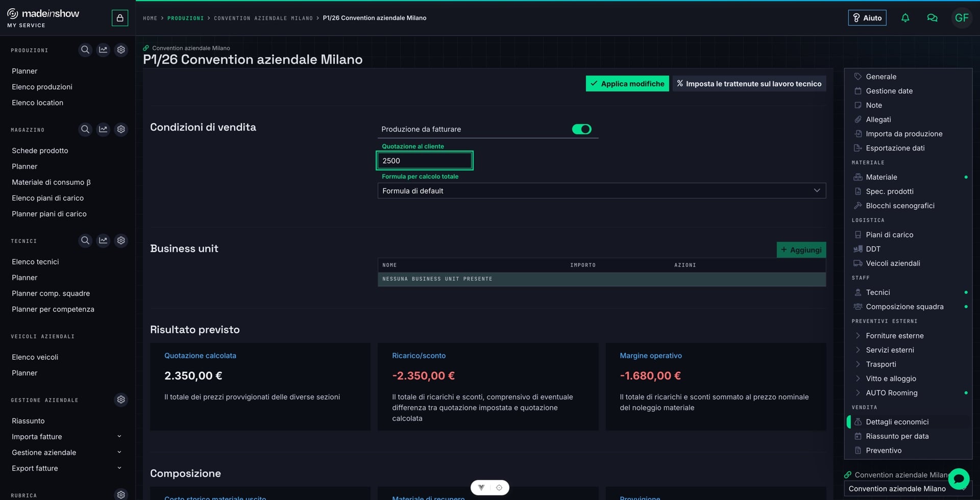
Task: Click the link icon beside Convention aziendale Milano subtitle
Action: pos(146,48)
